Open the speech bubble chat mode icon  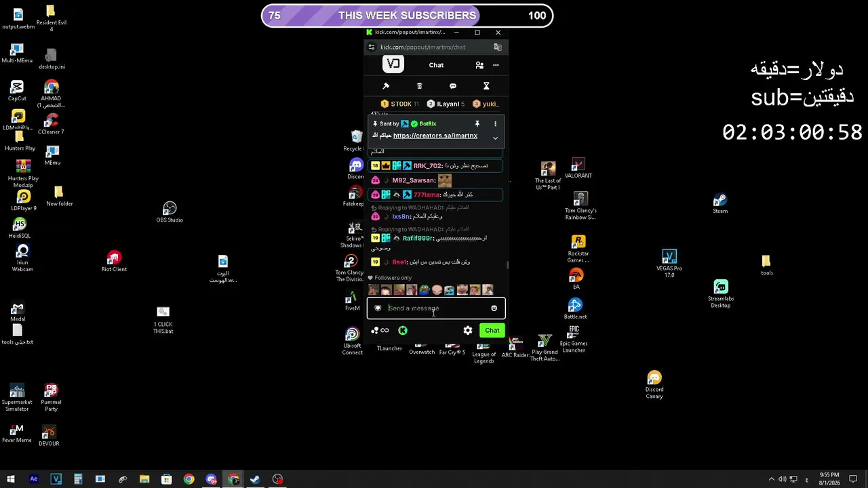tap(453, 86)
